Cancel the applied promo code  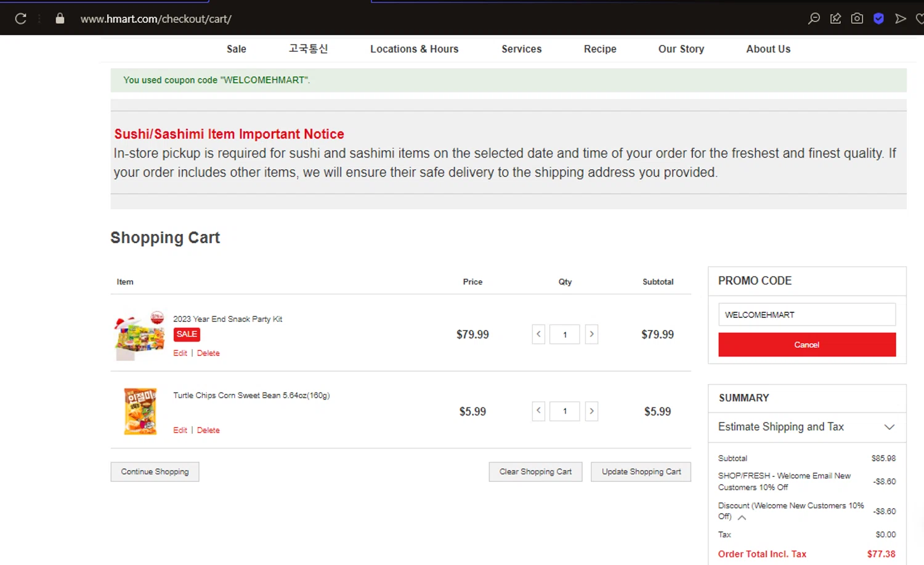pyautogui.click(x=807, y=345)
